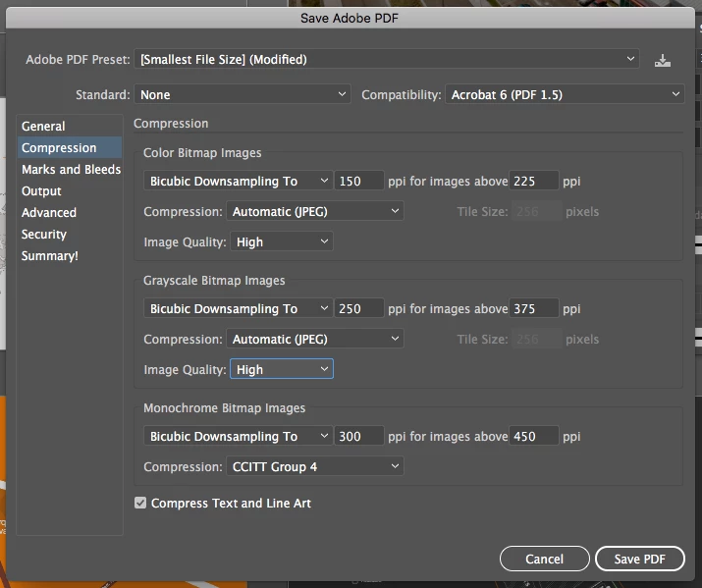702x588 pixels.
Task: Open Monochrome CCITT Group 4 compression dropdown
Action: [x=315, y=466]
